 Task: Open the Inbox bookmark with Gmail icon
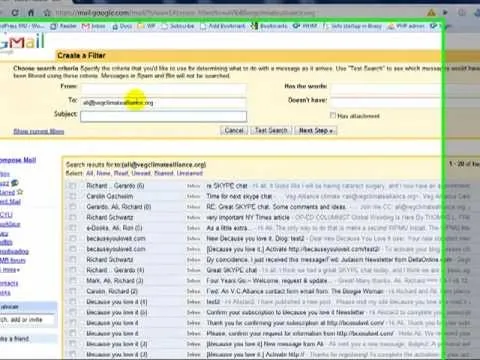[x=94, y=26]
